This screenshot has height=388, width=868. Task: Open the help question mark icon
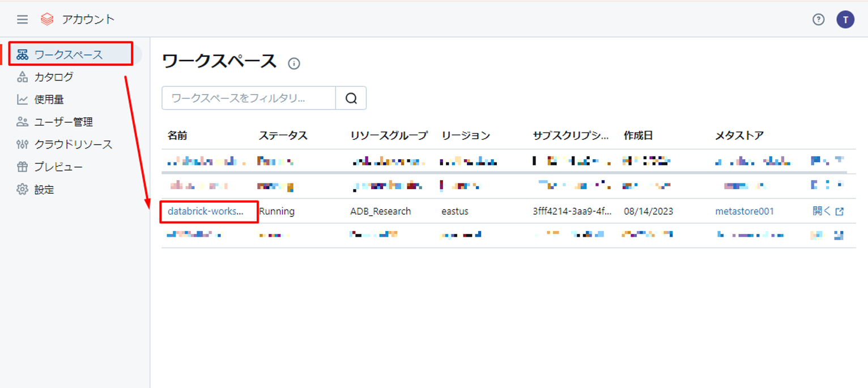point(818,20)
